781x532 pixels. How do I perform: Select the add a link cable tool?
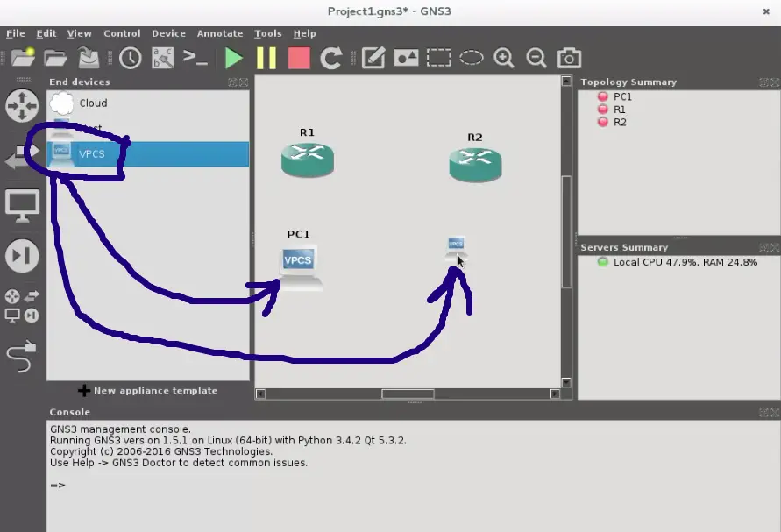(22, 356)
